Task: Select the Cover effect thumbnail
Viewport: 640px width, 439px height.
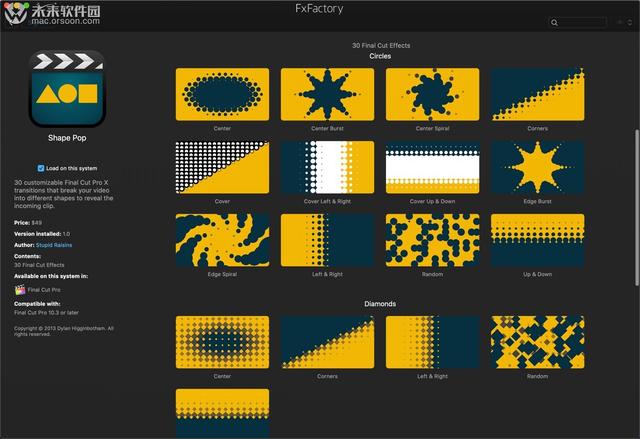Action: [x=222, y=167]
